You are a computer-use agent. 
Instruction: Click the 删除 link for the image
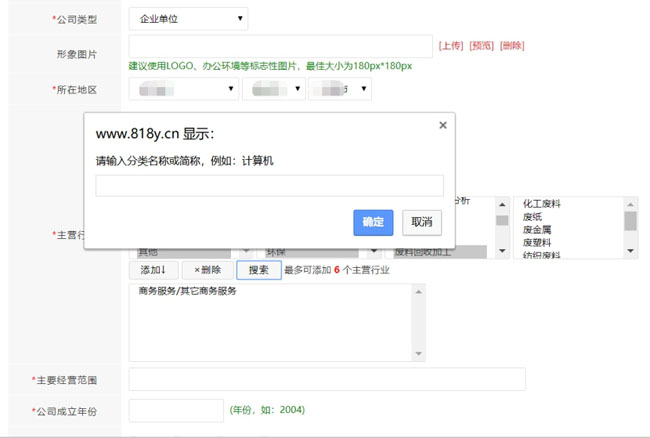click(512, 46)
